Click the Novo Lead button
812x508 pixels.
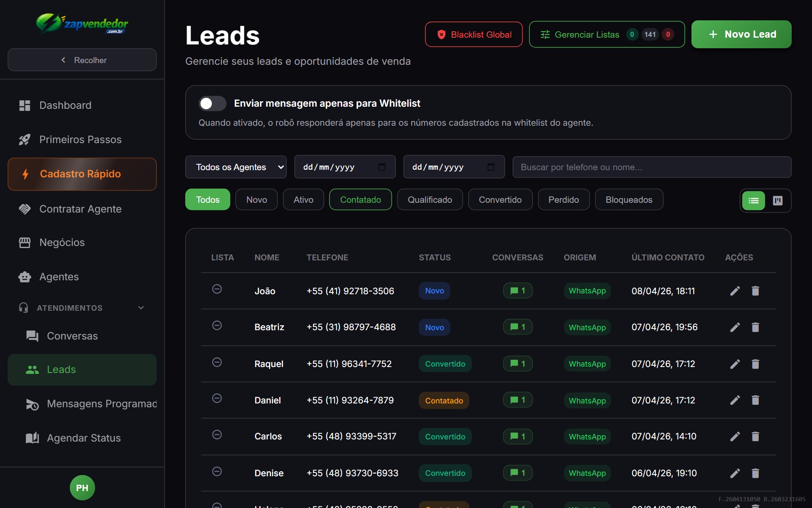[741, 34]
